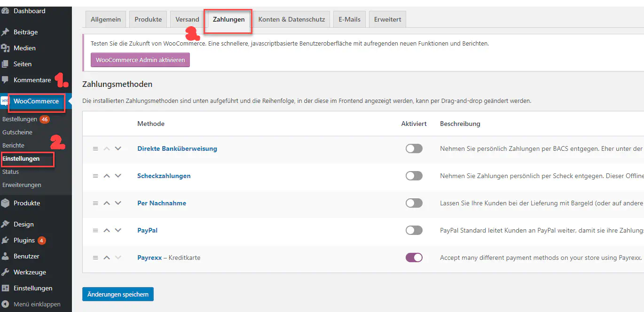Disable the Payrexx Kreditkarte toggle
This screenshot has width=644, height=312.
(414, 257)
